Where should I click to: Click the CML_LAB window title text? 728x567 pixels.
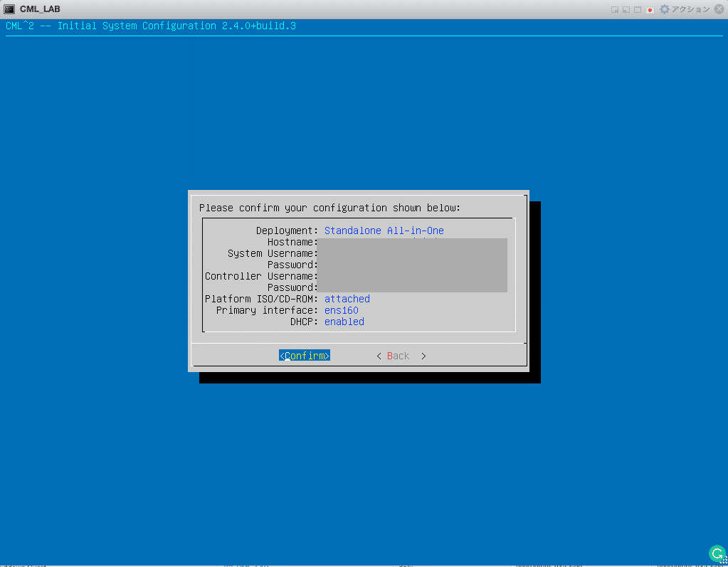40,9
